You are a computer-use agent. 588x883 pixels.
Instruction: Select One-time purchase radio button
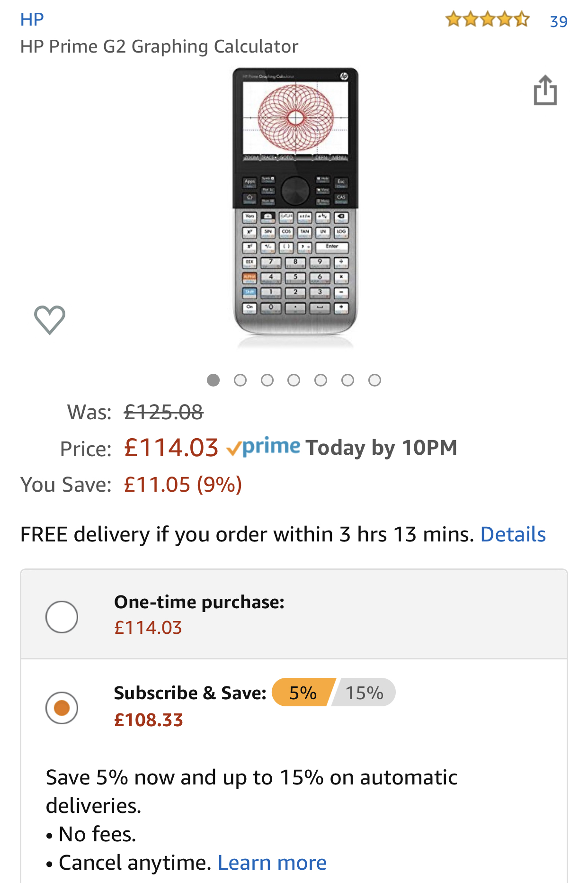(x=62, y=617)
